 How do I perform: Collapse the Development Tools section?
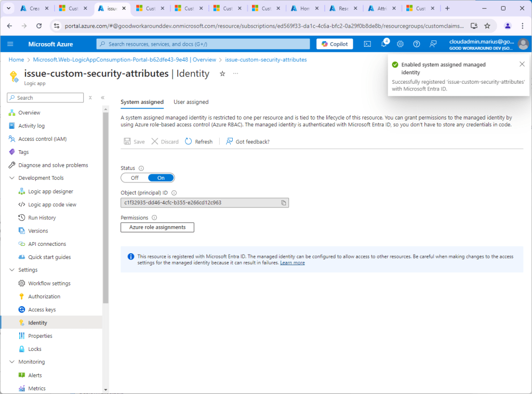pyautogui.click(x=12, y=178)
